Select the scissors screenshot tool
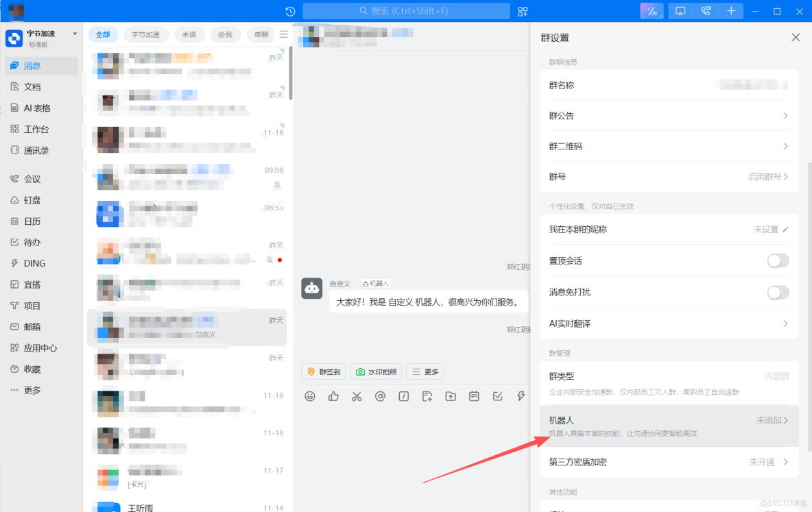Image resolution: width=812 pixels, height=512 pixels. pos(357,396)
